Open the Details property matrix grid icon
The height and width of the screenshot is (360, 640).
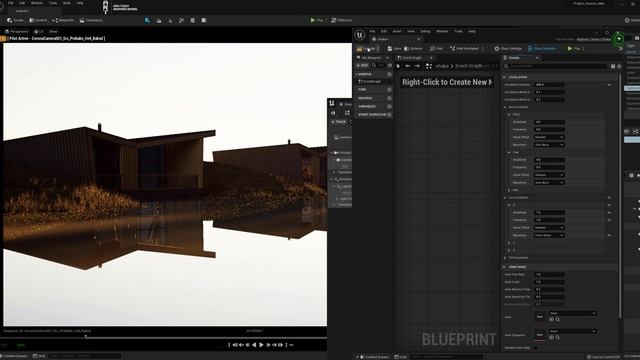coord(613,66)
